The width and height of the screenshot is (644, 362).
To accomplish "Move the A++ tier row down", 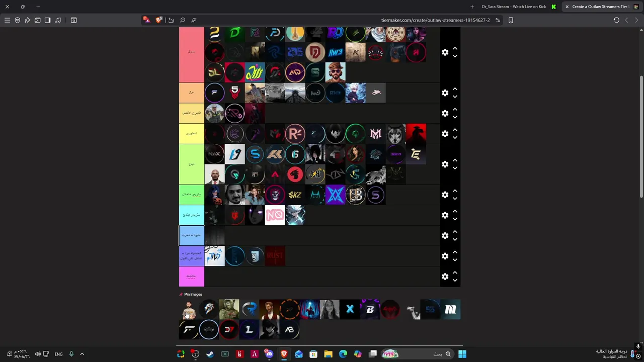I will click(455, 56).
